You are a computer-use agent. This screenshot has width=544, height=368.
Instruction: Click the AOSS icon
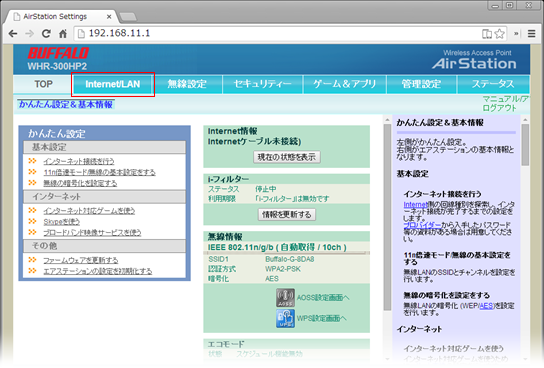click(x=285, y=298)
